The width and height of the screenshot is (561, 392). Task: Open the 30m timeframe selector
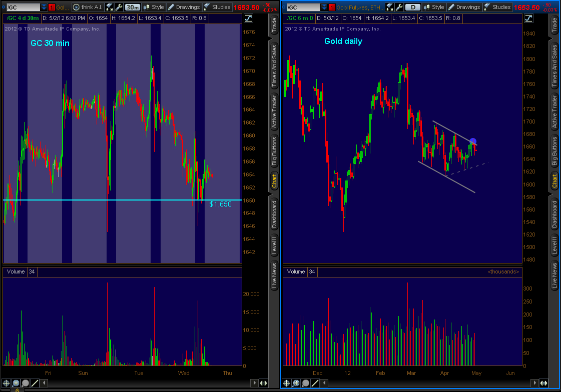point(132,7)
